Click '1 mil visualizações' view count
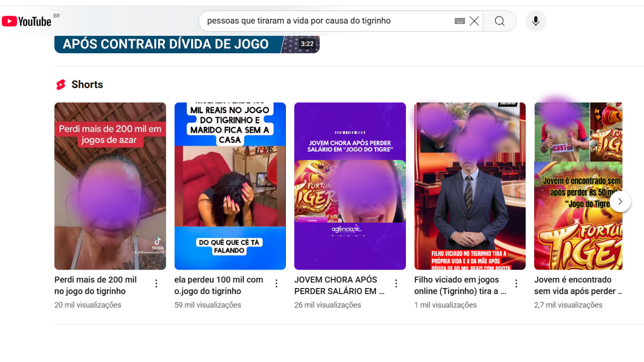Screen dimensions: 644x362 pos(446,305)
